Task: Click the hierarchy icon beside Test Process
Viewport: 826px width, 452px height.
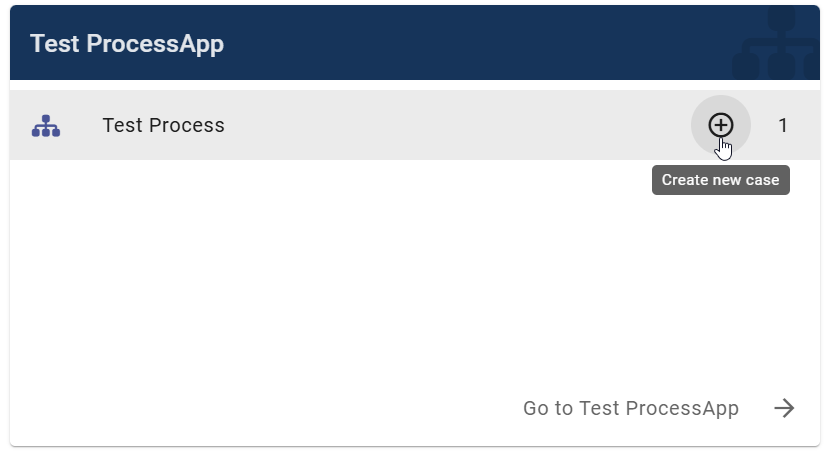Action: [46, 126]
